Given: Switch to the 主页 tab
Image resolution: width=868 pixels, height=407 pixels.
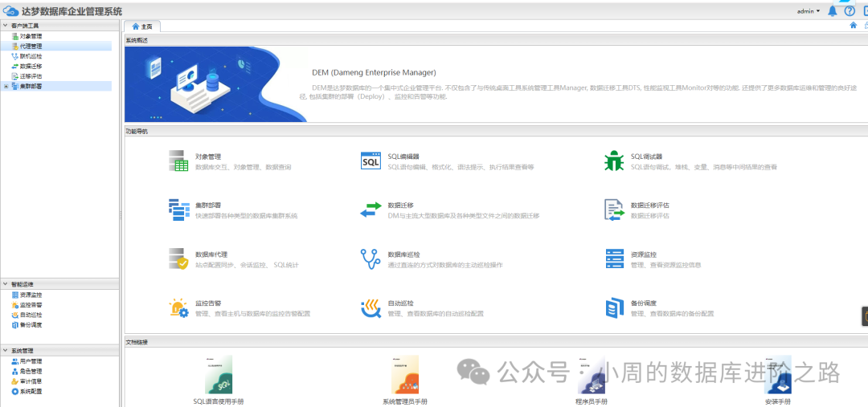Looking at the screenshot, I should click(142, 26).
